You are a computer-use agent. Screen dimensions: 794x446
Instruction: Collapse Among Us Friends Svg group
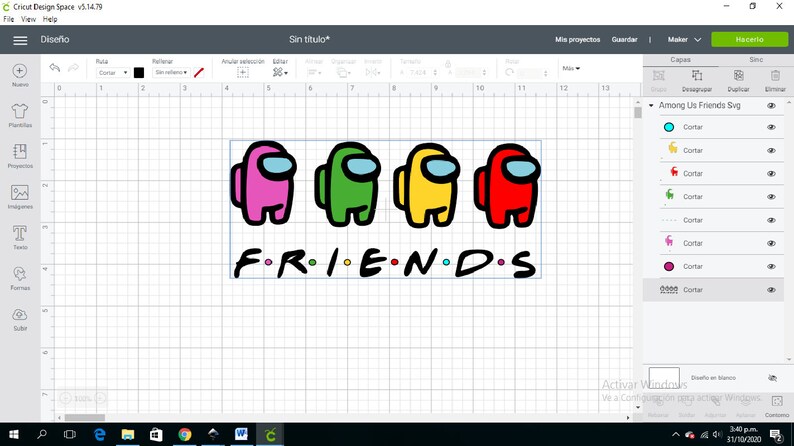[x=651, y=106]
